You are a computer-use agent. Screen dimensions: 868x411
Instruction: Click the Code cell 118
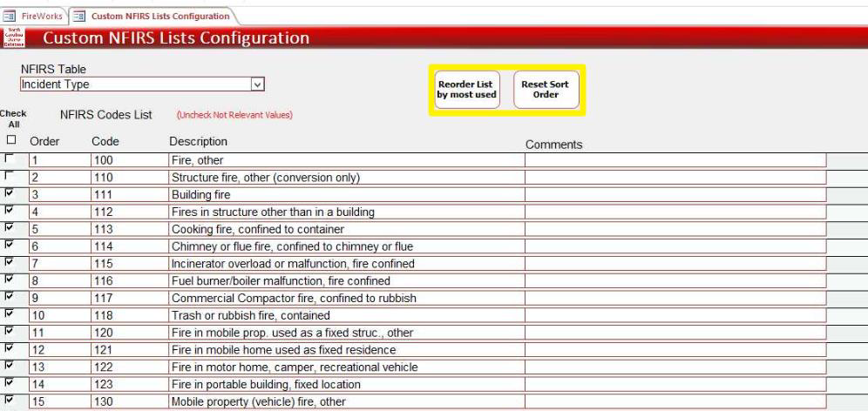coord(130,315)
